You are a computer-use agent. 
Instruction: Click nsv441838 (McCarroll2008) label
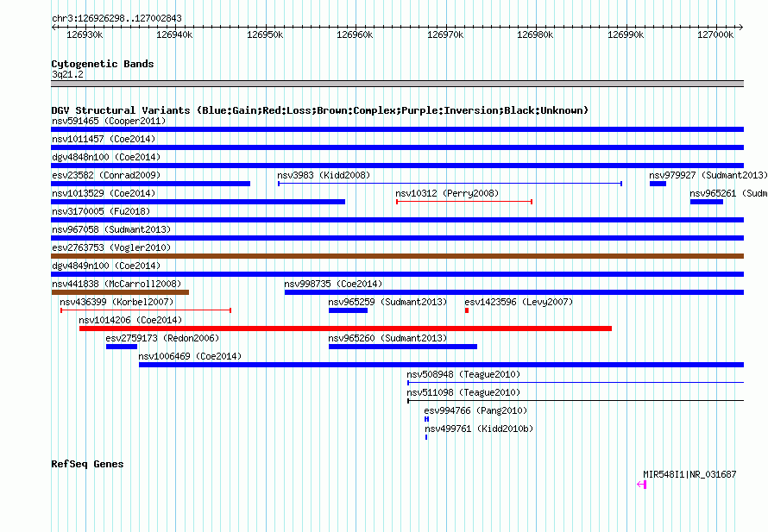coord(116,284)
